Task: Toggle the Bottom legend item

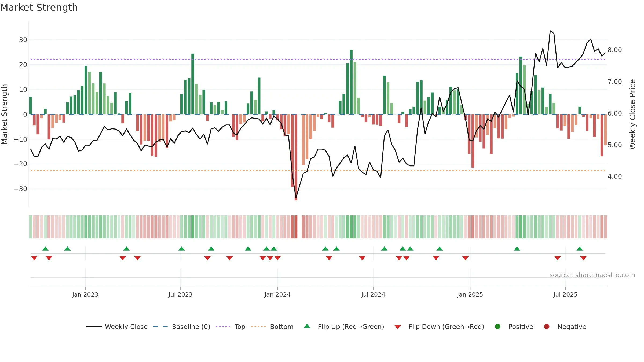Action: [272, 327]
